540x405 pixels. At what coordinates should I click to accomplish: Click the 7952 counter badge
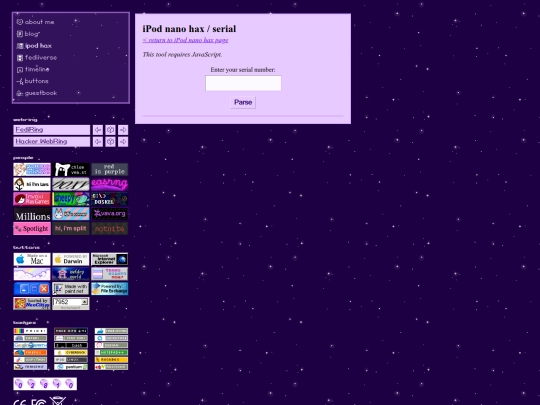[71, 304]
